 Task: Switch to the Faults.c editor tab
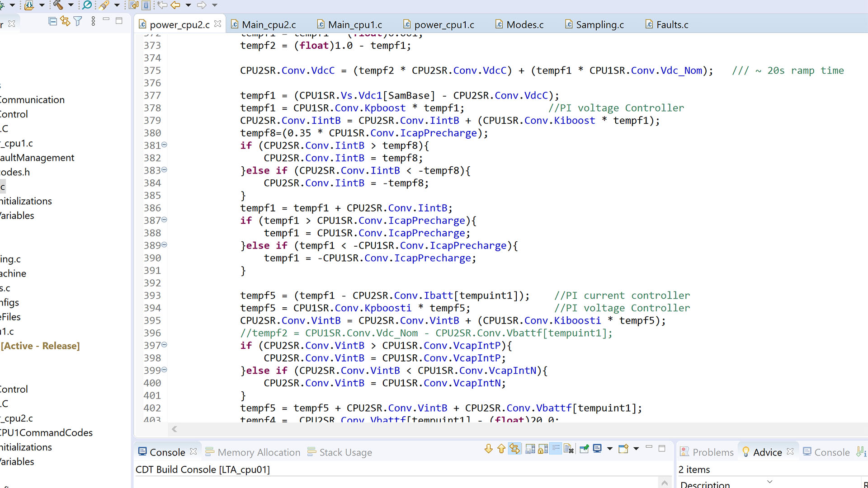coord(671,24)
